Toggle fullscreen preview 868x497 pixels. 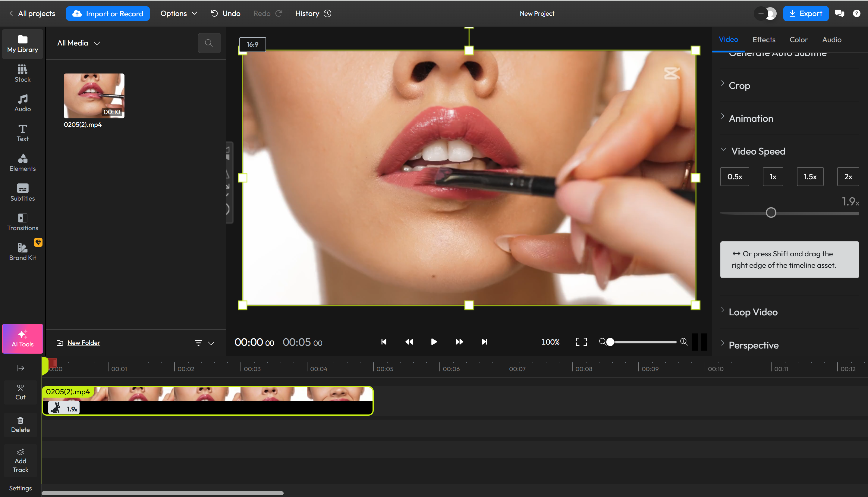[581, 342]
